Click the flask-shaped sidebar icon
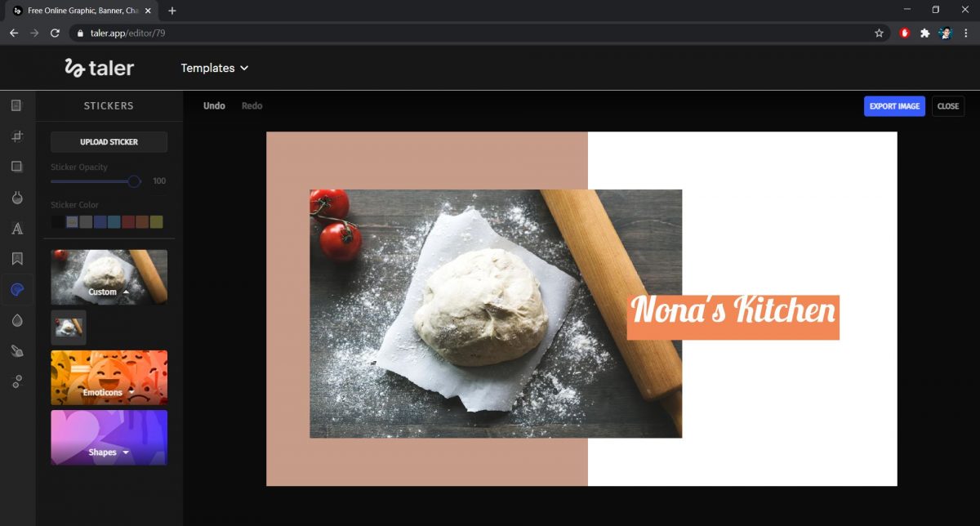The height and width of the screenshot is (526, 980). 17,196
